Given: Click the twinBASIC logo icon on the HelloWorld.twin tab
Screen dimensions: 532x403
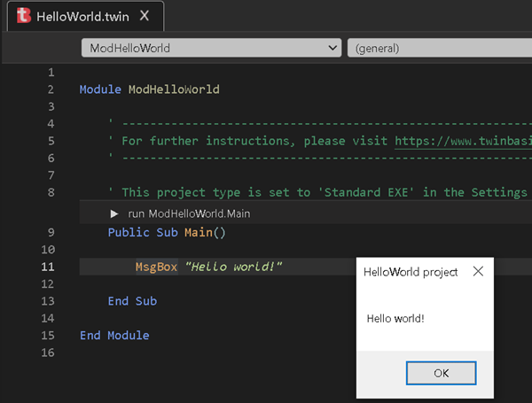Looking at the screenshot, I should coord(24,16).
